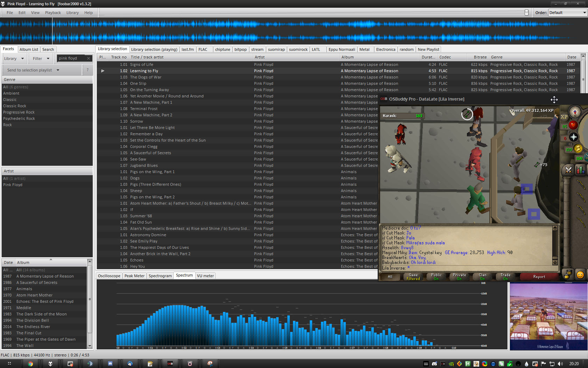Toggle Trade chat On button
The image size is (588, 368).
click(505, 277)
